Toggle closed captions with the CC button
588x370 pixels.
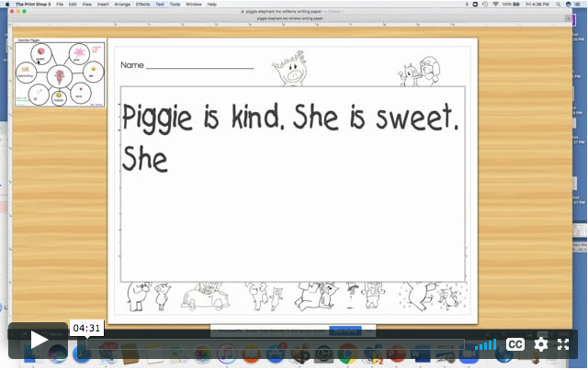tap(514, 344)
